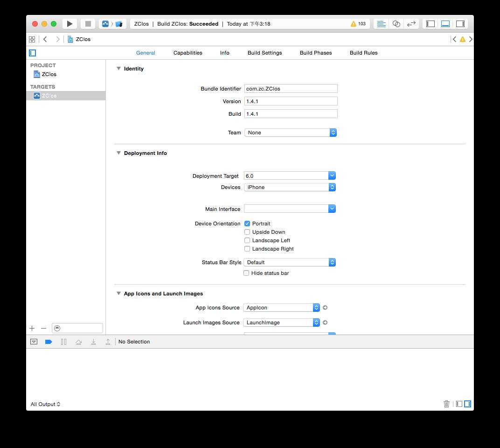Image resolution: width=500 pixels, height=448 pixels.
Task: Go to AppIcon asset arrow
Action: tap(325, 308)
